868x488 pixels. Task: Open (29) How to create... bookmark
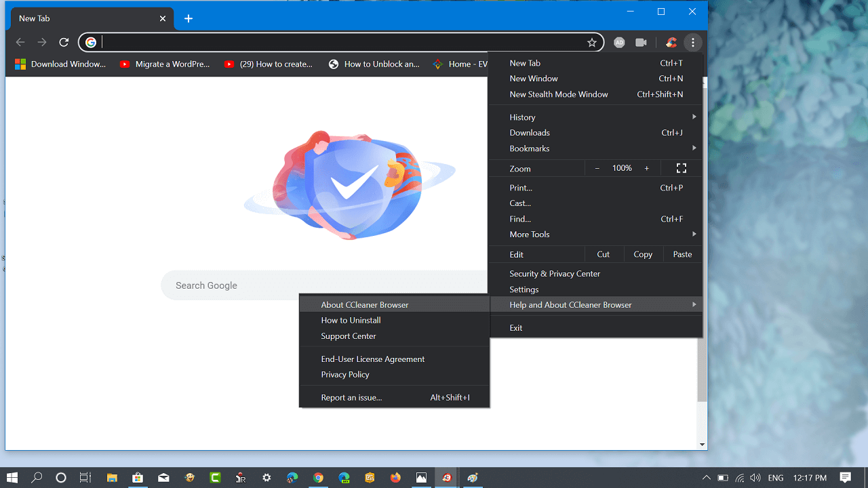point(269,64)
